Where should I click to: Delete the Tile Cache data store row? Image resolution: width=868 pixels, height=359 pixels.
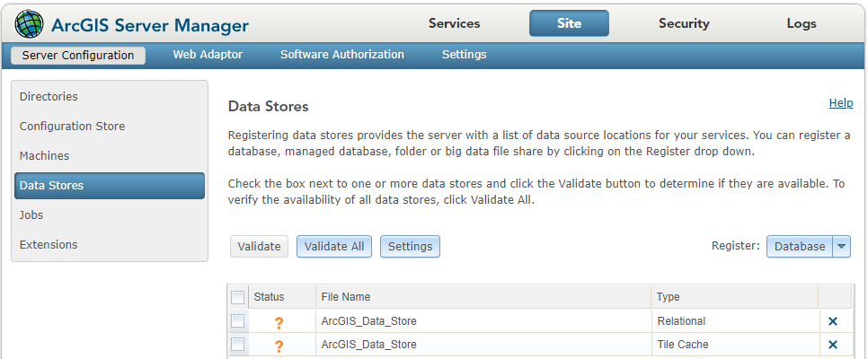pyautogui.click(x=833, y=345)
